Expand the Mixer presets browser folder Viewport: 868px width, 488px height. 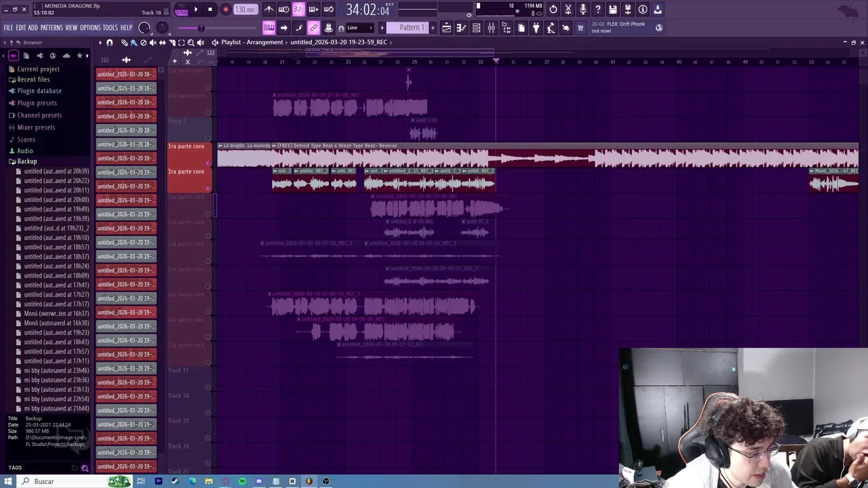coord(36,127)
